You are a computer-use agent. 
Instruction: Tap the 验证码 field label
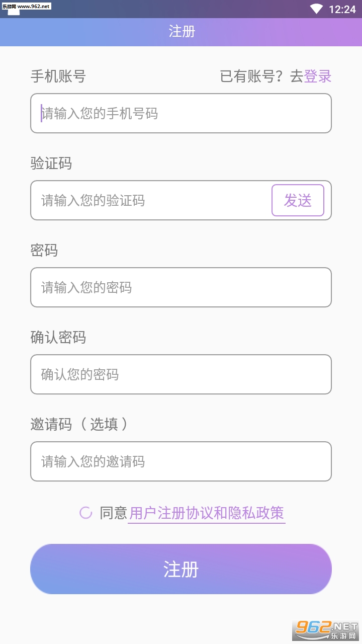(51, 164)
